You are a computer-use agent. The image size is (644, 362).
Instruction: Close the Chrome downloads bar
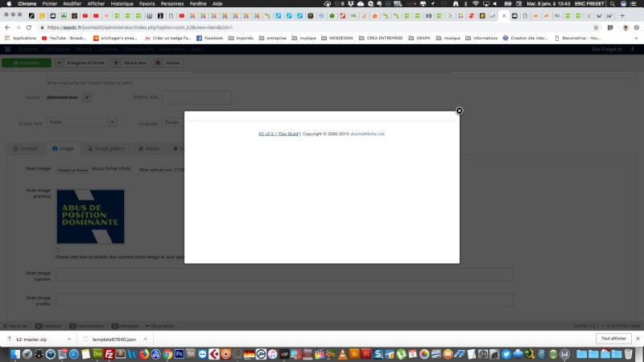[638, 339]
